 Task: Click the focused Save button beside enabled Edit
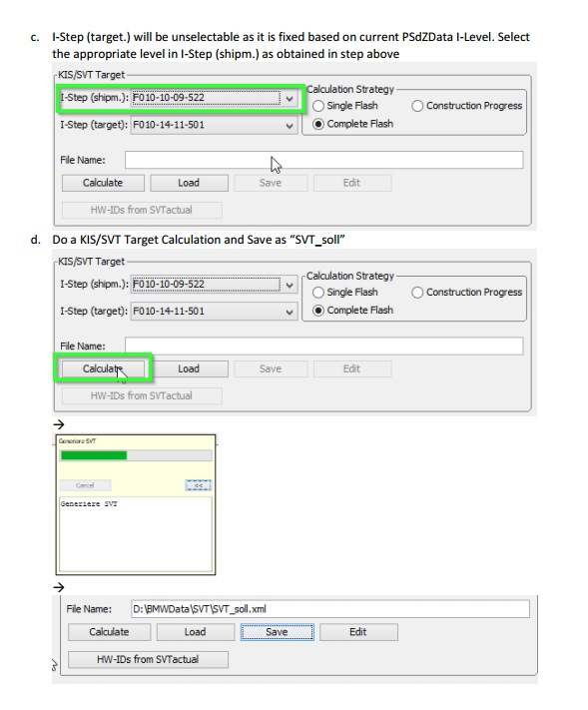pyautogui.click(x=277, y=632)
